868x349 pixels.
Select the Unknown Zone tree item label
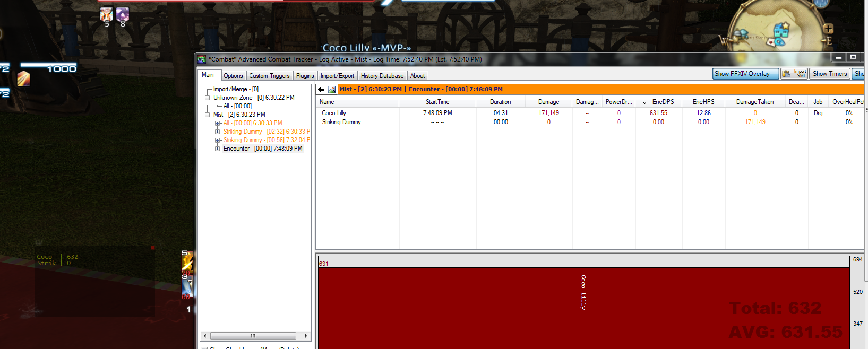254,98
